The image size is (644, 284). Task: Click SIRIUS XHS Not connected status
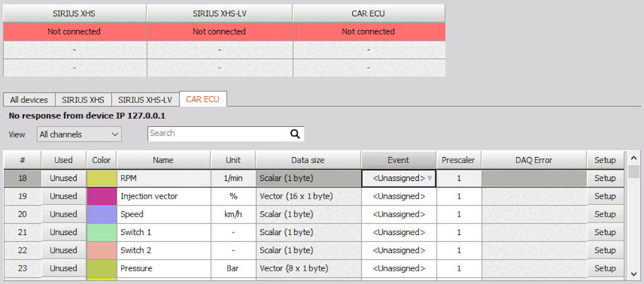click(74, 31)
